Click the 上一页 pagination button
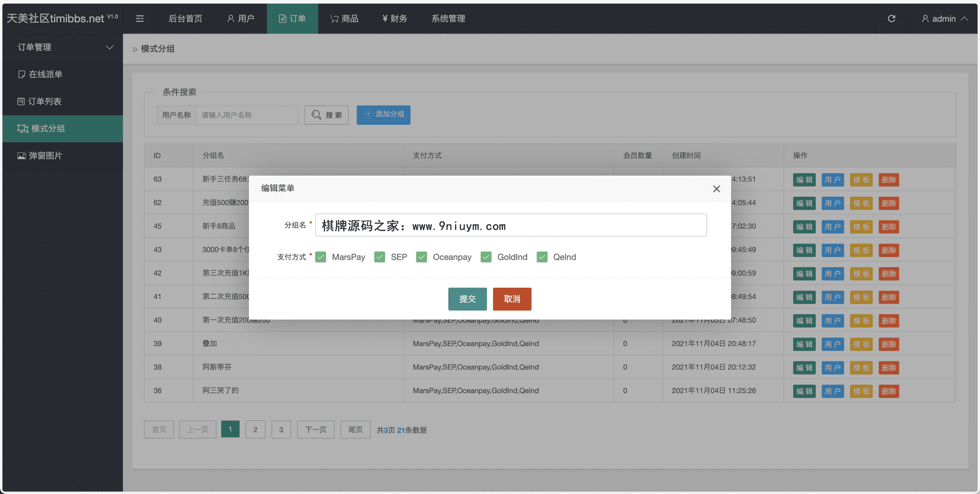 (x=198, y=430)
